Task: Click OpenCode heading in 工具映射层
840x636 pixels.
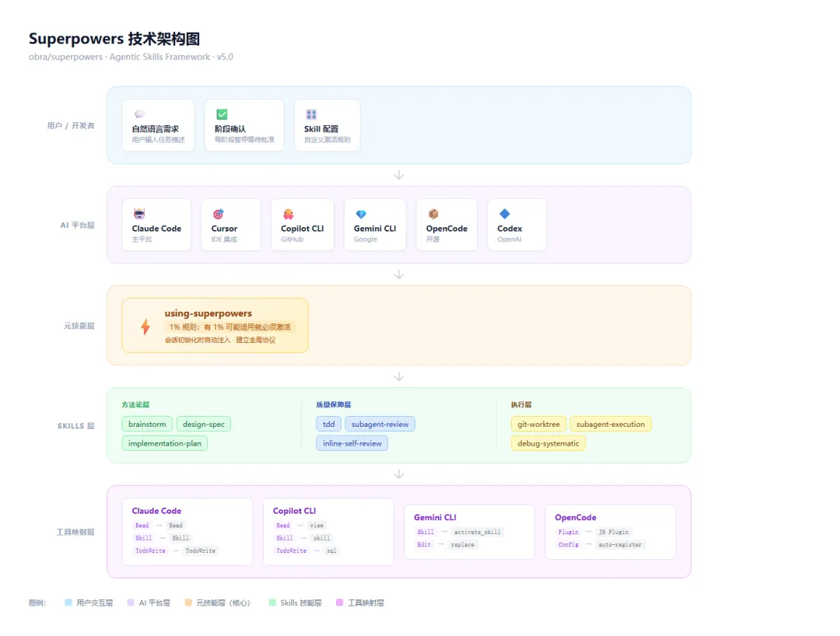Action: (576, 518)
